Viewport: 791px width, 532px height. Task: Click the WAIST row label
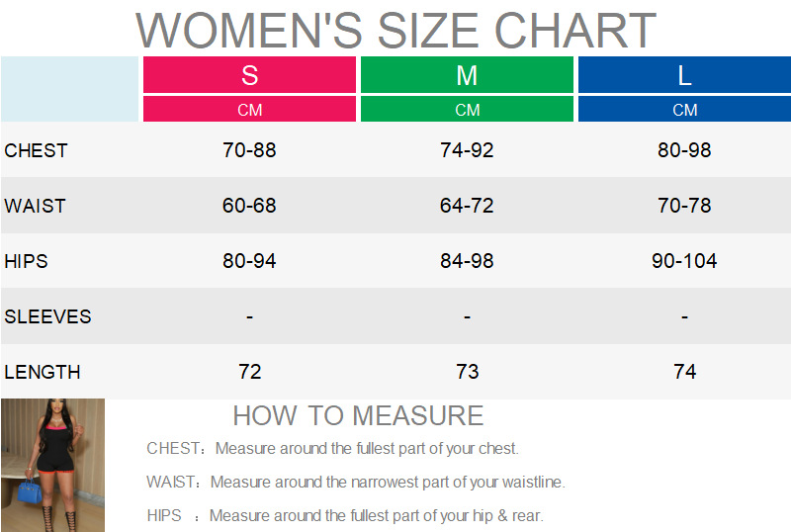35,206
